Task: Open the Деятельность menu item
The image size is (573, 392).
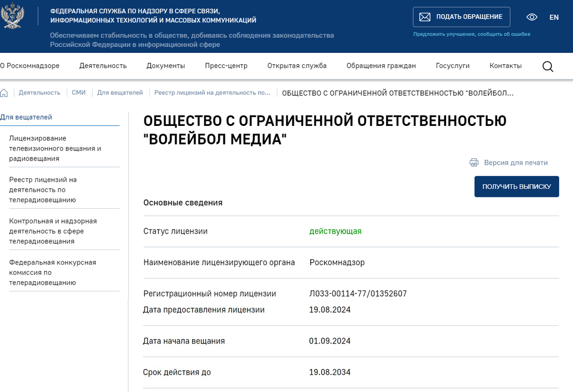Action: 103,66
